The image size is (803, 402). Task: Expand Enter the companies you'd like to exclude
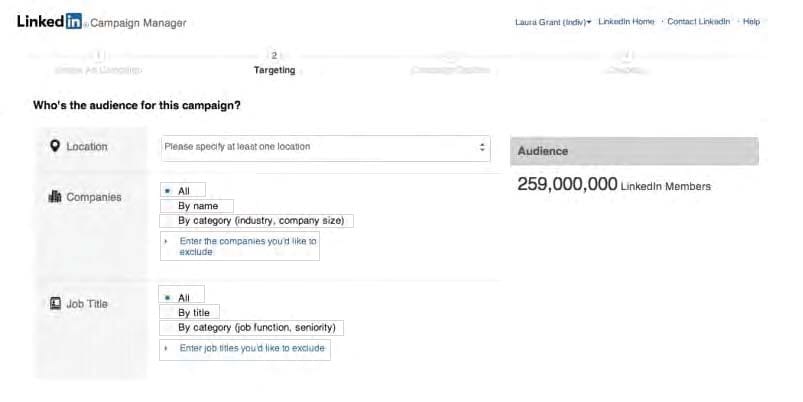pyautogui.click(x=240, y=246)
